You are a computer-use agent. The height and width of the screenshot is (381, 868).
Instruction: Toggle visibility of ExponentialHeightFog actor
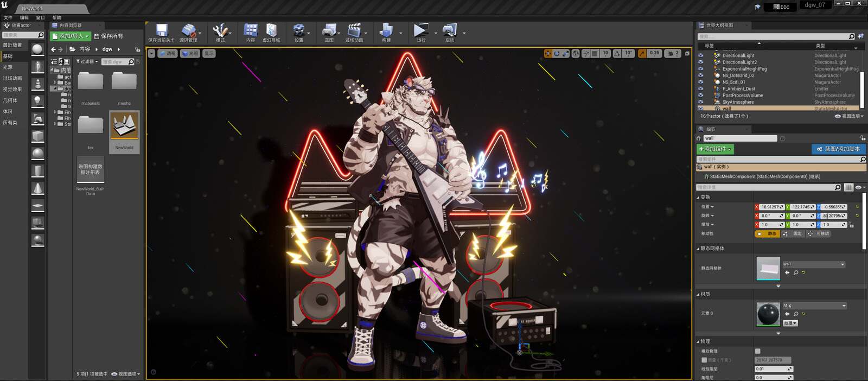(x=700, y=69)
